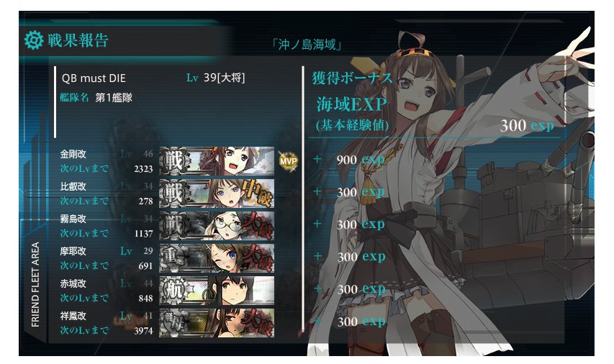Click the admiral name QB must DIE
Image resolution: width=614 pixels, height=364 pixels.
point(94,78)
